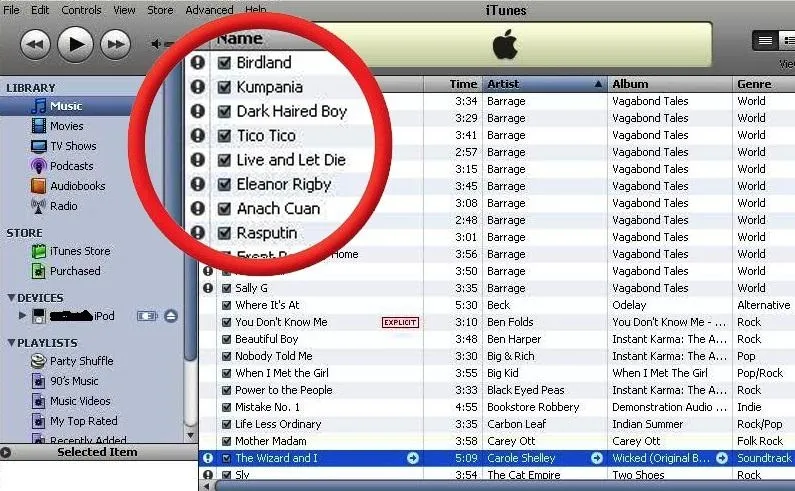Open Movies library icon
Screen dimensions: 795x491
tap(39, 126)
